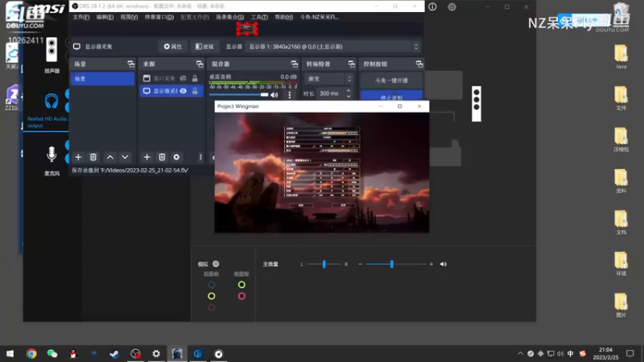Toggle lock on 窗口采集 source
This screenshot has width=644, height=362.
[x=195, y=78]
